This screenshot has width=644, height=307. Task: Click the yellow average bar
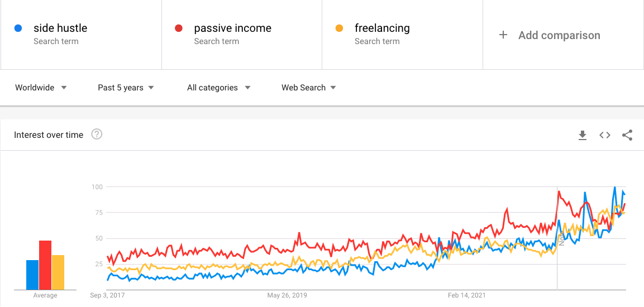58,272
